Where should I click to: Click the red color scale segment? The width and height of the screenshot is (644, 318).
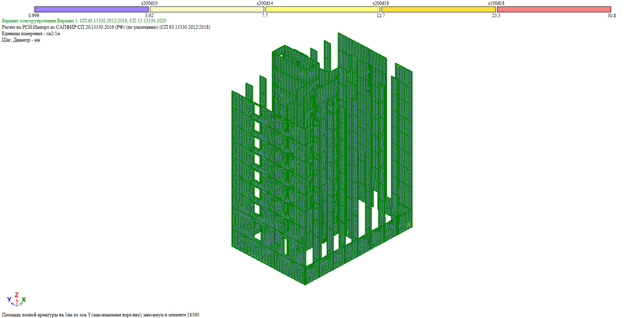pos(554,9)
